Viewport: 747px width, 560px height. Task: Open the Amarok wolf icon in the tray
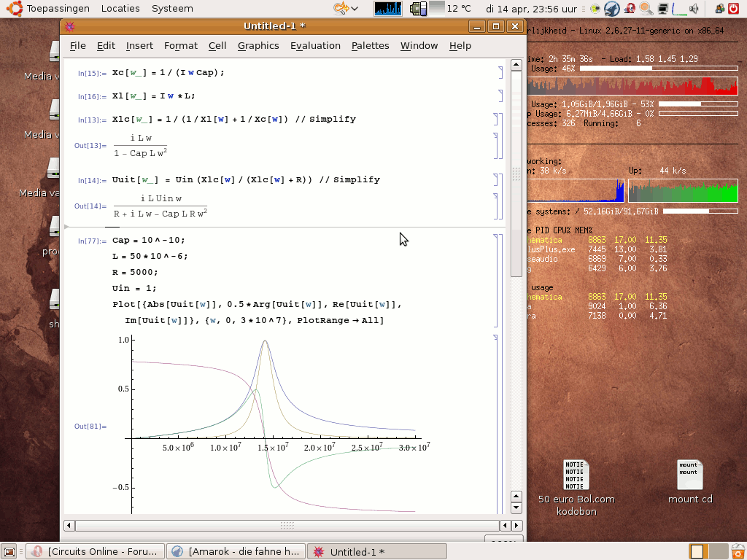click(x=613, y=9)
